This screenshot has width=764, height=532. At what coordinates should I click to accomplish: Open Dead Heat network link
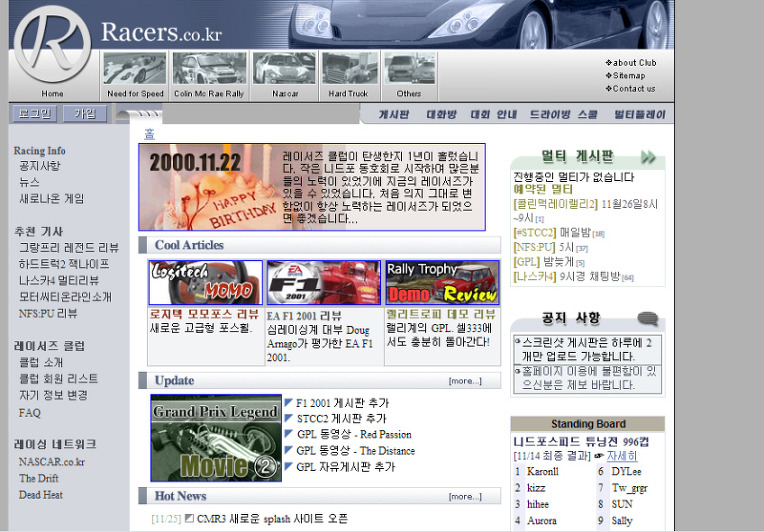(41, 495)
